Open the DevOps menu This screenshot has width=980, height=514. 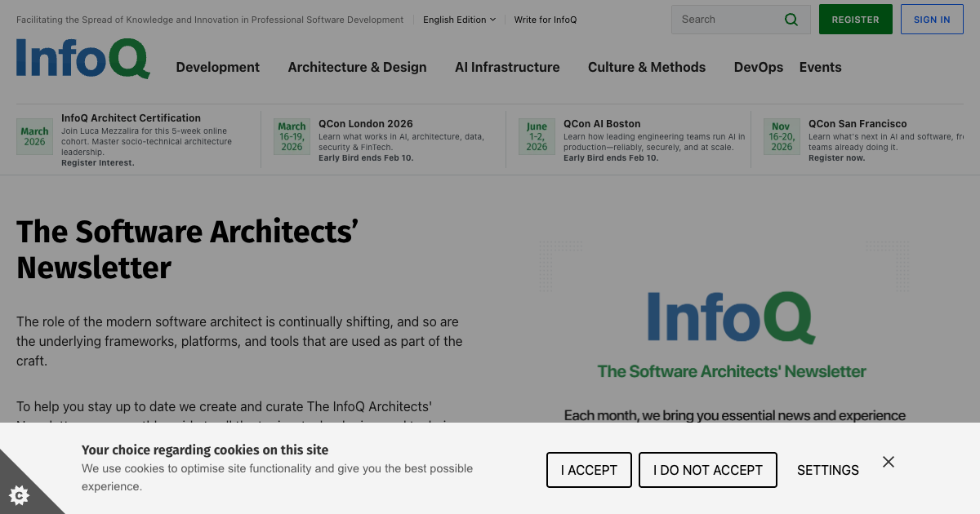pos(758,67)
